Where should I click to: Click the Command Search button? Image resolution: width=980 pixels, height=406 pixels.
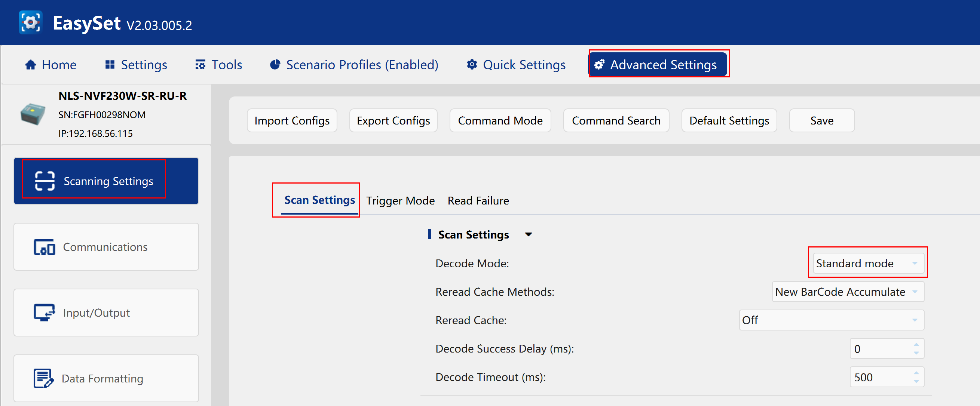(616, 120)
